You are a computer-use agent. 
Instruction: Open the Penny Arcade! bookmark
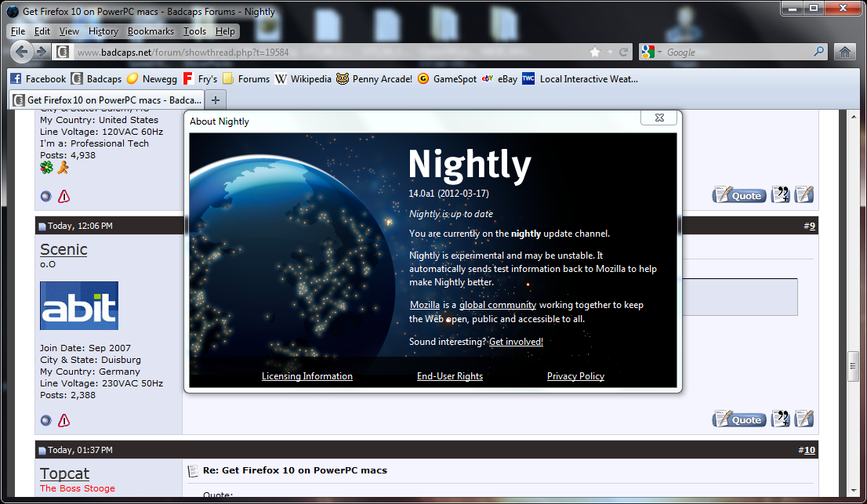point(374,78)
